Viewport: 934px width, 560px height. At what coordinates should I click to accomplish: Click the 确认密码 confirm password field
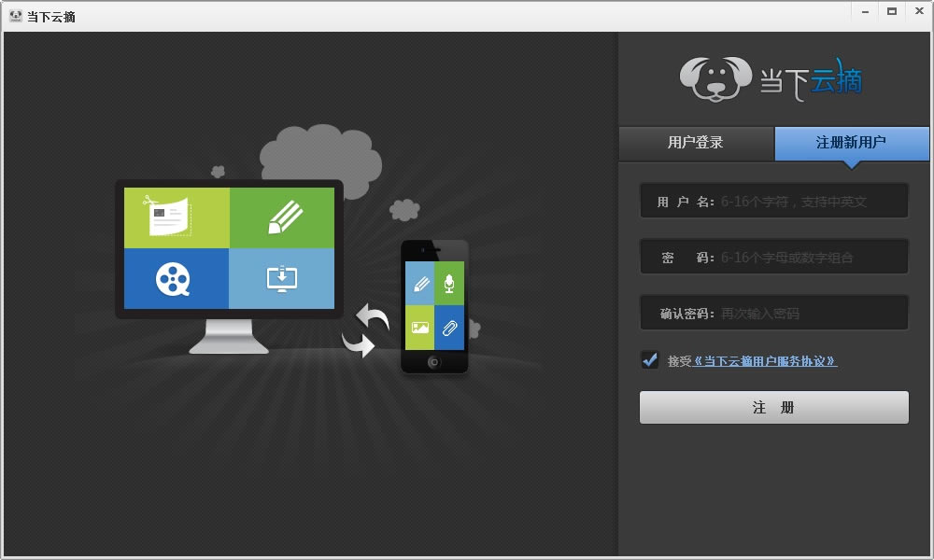pos(773,312)
